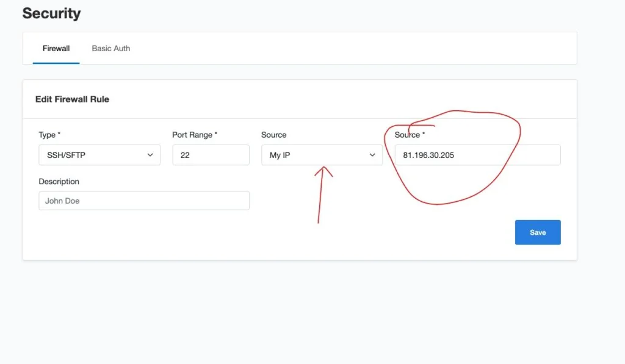Click the chevron on the Type selector
Screen dimensions: 625x364
(x=150, y=155)
